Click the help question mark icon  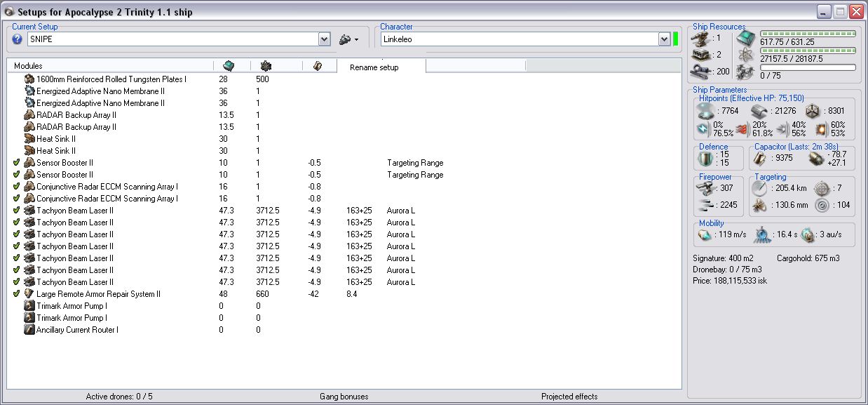pos(18,39)
